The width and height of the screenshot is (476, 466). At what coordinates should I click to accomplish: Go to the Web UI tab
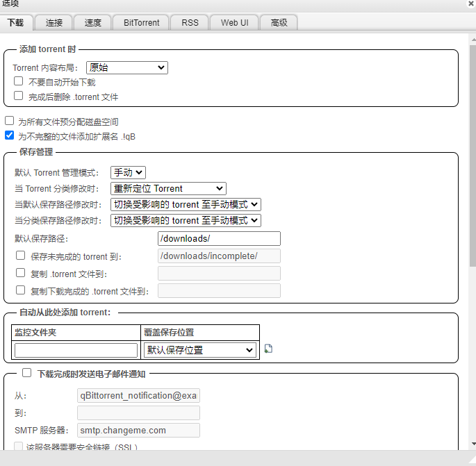pyautogui.click(x=234, y=23)
